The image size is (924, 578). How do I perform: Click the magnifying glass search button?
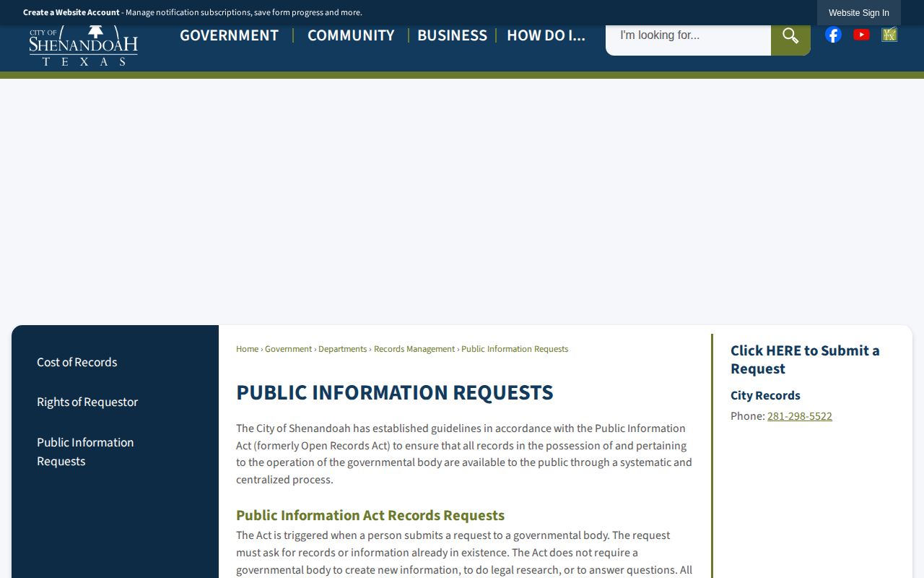tap(790, 35)
